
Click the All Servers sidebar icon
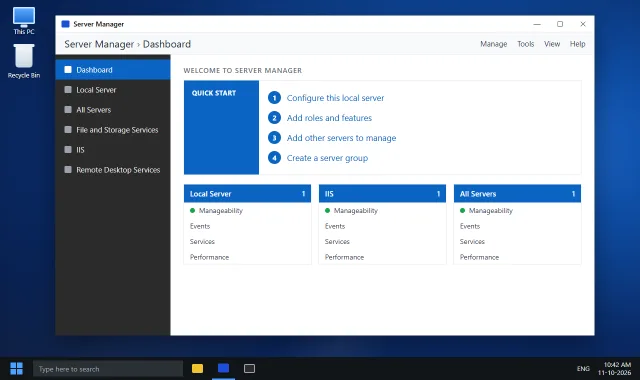68,110
